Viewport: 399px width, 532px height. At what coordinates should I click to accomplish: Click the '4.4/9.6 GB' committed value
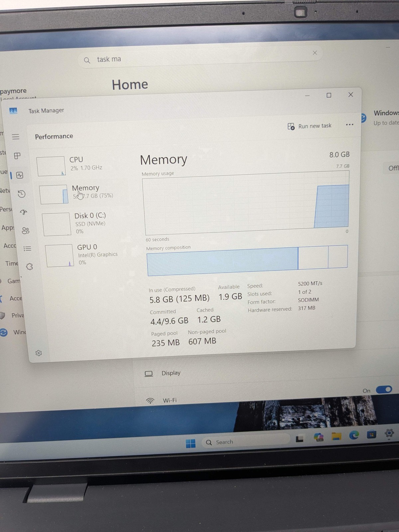pyautogui.click(x=169, y=321)
